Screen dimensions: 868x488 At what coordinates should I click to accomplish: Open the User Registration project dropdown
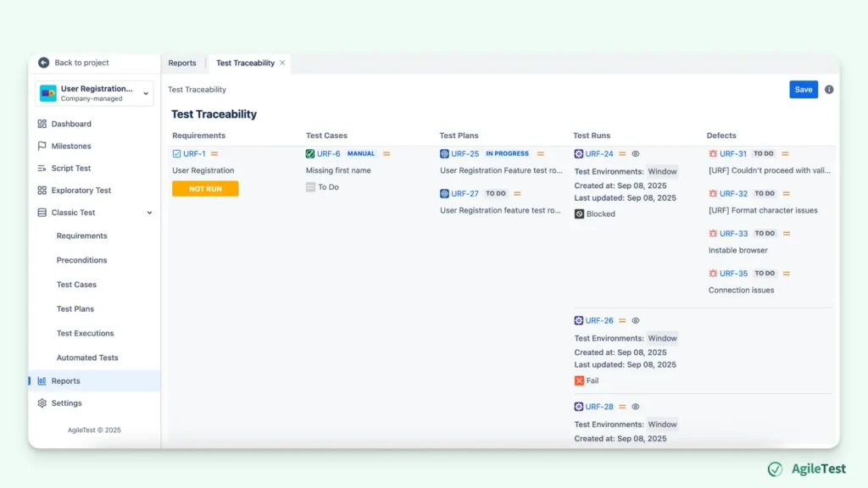94,93
